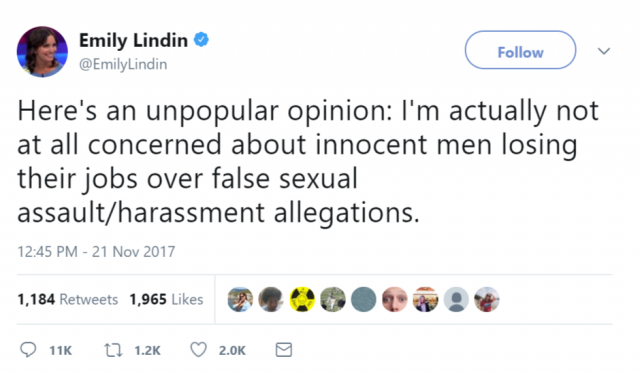Open the yellow radiation-symbol liker avatar
This screenshot has width=640, height=374.
click(x=302, y=299)
